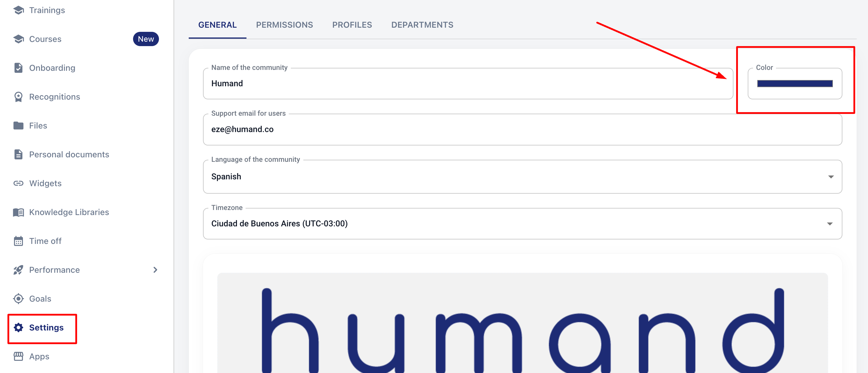Open the Profiles tab
The width and height of the screenshot is (868, 373).
pos(352,25)
